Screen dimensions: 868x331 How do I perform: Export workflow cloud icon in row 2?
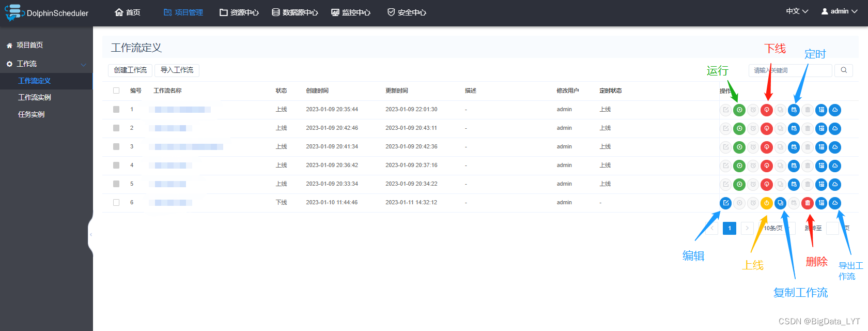pos(835,128)
